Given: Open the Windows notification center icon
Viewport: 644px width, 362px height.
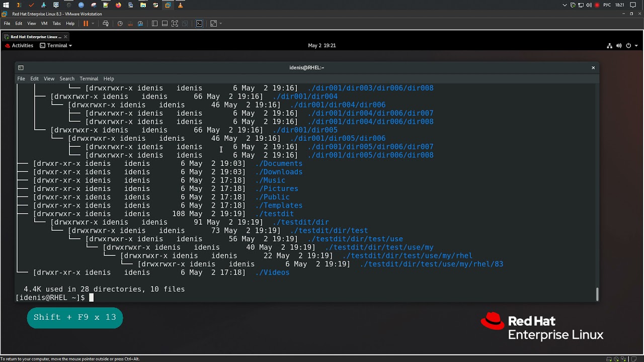Looking at the screenshot, I should pos(633,5).
